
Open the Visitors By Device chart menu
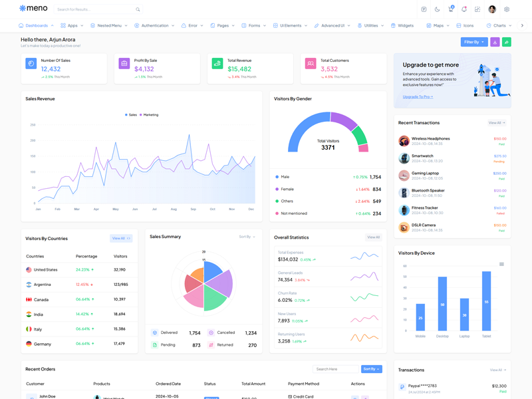(501, 264)
